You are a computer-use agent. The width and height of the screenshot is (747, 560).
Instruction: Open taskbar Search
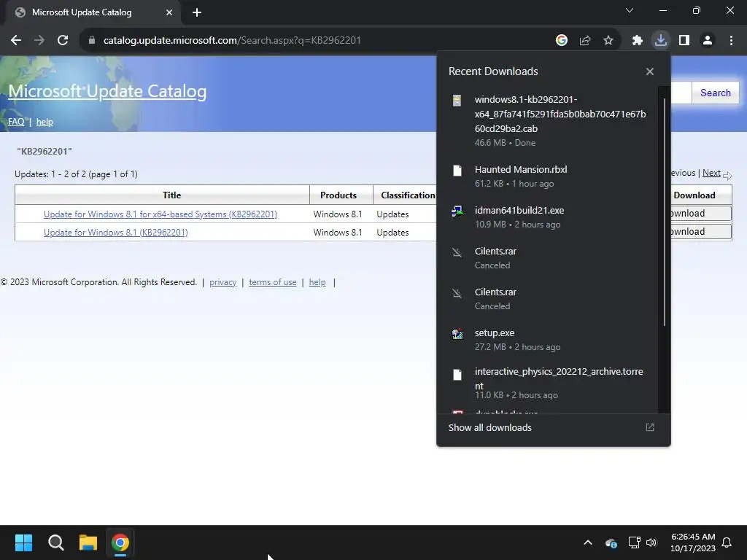(55, 542)
